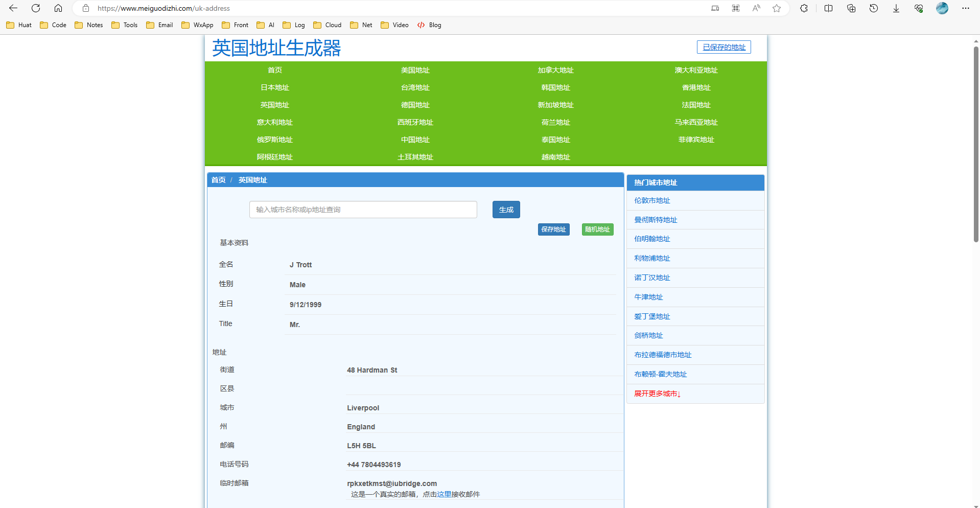The height and width of the screenshot is (508, 980).
Task: Click the city name or IP search field
Action: tap(363, 210)
